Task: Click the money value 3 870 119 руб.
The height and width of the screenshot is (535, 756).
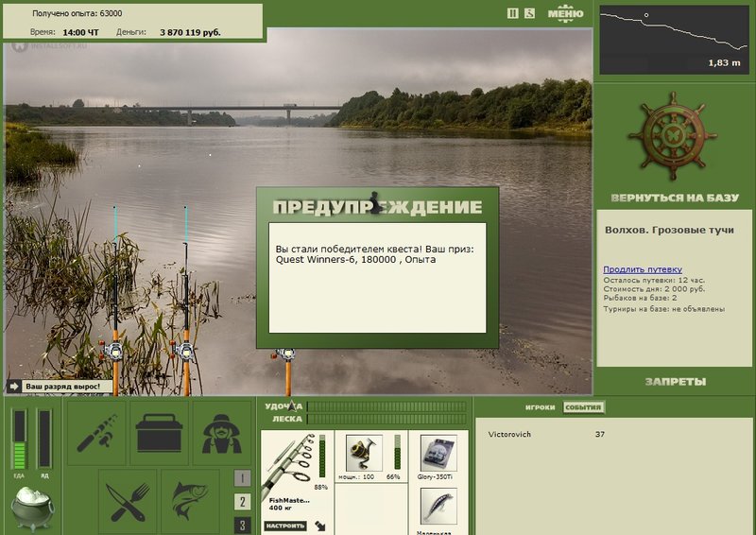Action: (x=190, y=32)
